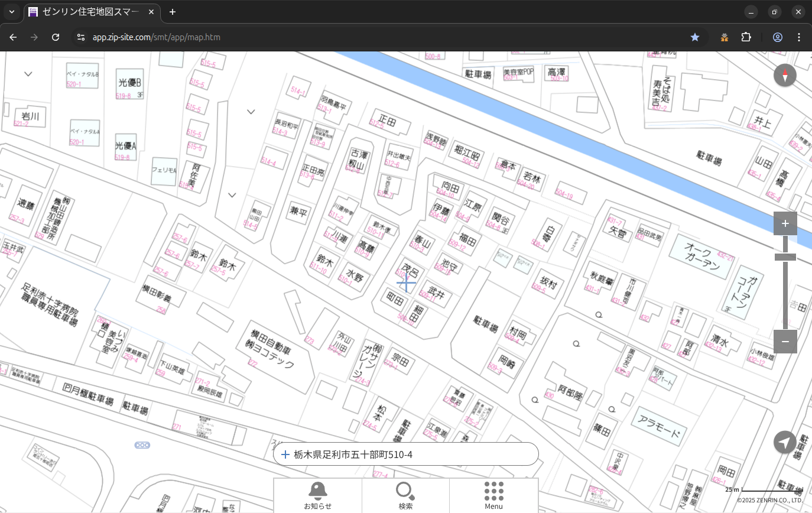Image resolution: width=812 pixels, height=513 pixels.
Task: View site information for app.zip-site.com
Action: pos(81,37)
